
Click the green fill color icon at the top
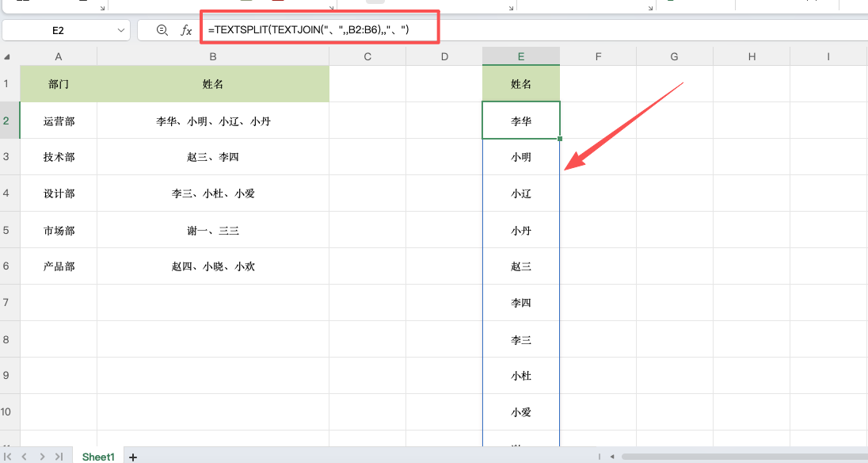[246, 3]
